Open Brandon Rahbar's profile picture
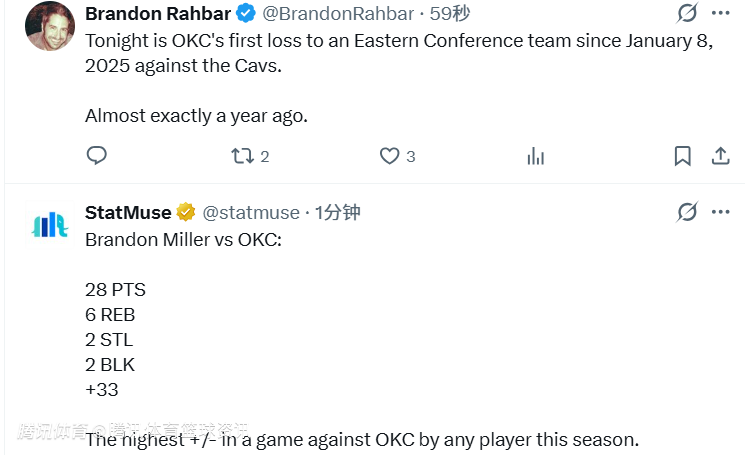745x455 pixels. [47, 27]
